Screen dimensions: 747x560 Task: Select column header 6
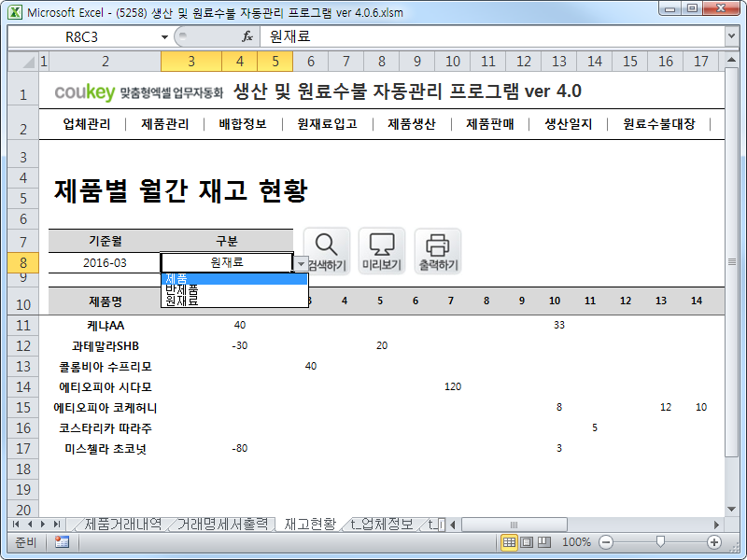coord(311,62)
